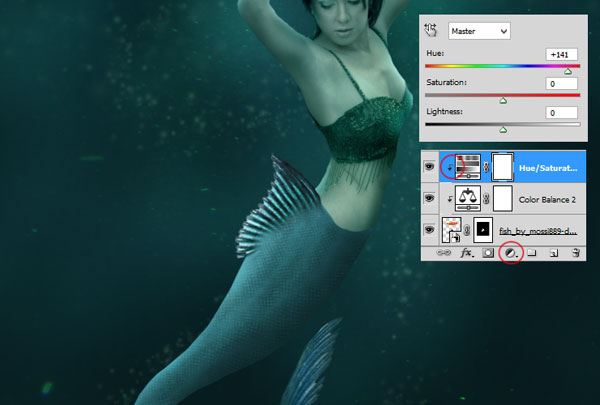Hide the Hue/Saturation layer eye icon
Viewport: 600px width, 405px height.
click(430, 167)
